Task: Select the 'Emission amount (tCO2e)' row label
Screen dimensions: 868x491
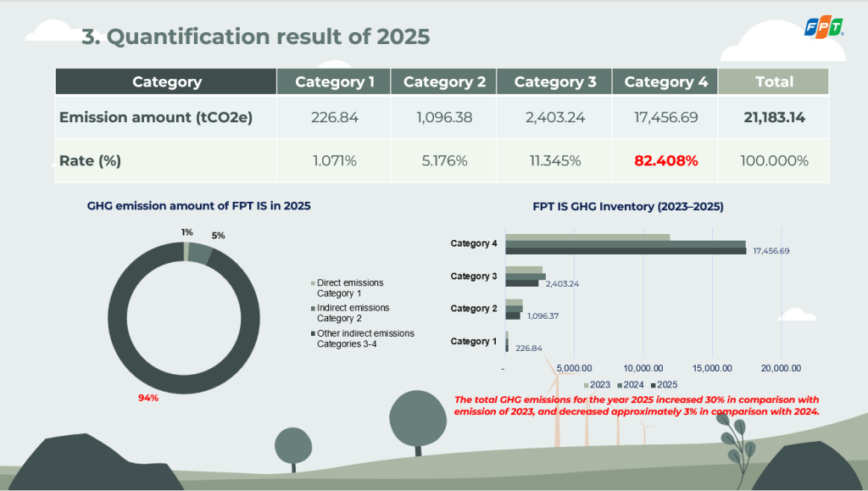Action: 156,117
